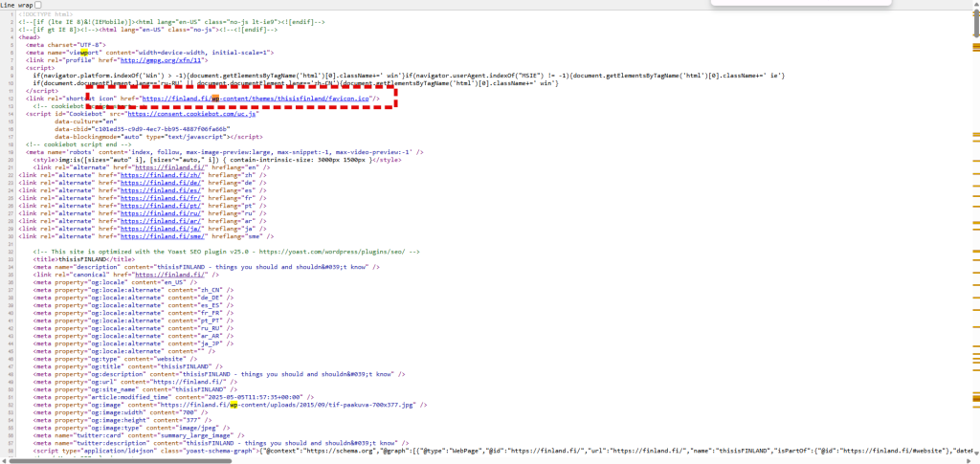
Task: Click the og:title meta line
Action: click(128, 366)
